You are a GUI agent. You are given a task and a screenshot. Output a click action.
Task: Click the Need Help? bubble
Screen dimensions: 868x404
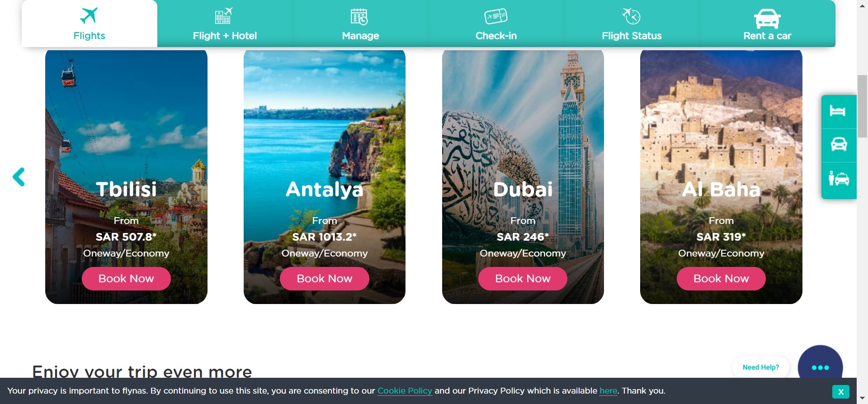(761, 367)
